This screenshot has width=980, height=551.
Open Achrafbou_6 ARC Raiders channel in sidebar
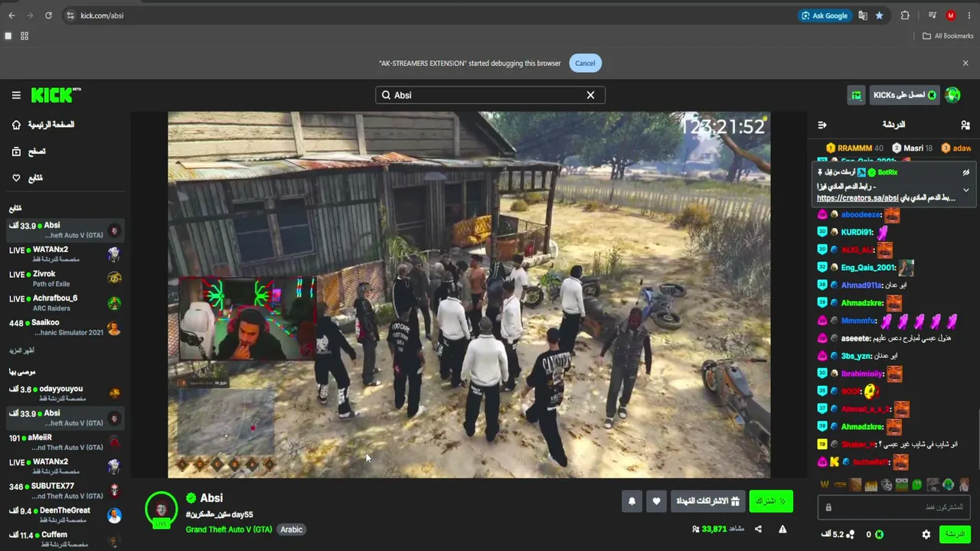65,303
